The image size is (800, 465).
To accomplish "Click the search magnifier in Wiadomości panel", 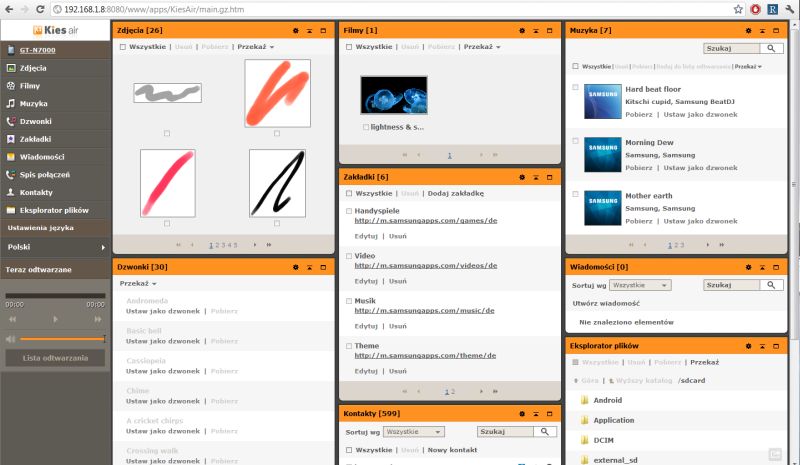I will [771, 285].
